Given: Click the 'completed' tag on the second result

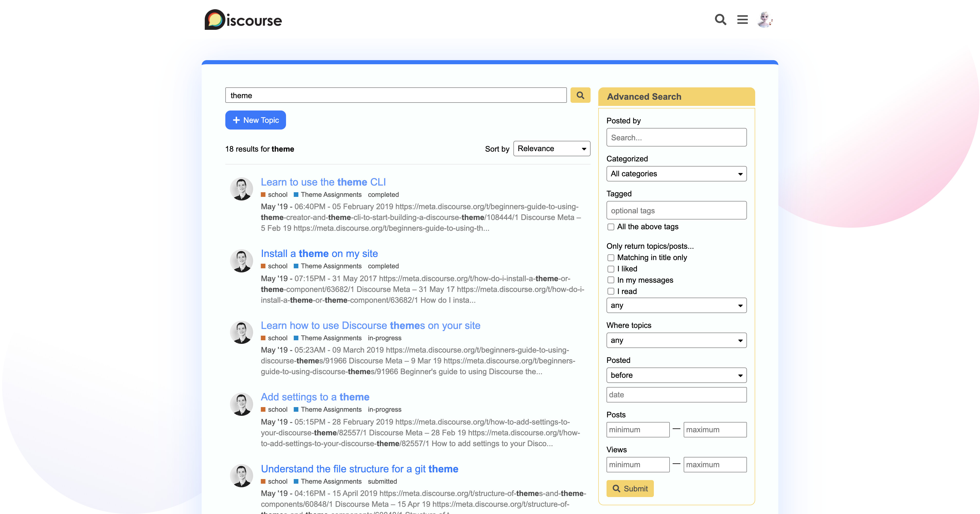Looking at the screenshot, I should (x=383, y=266).
